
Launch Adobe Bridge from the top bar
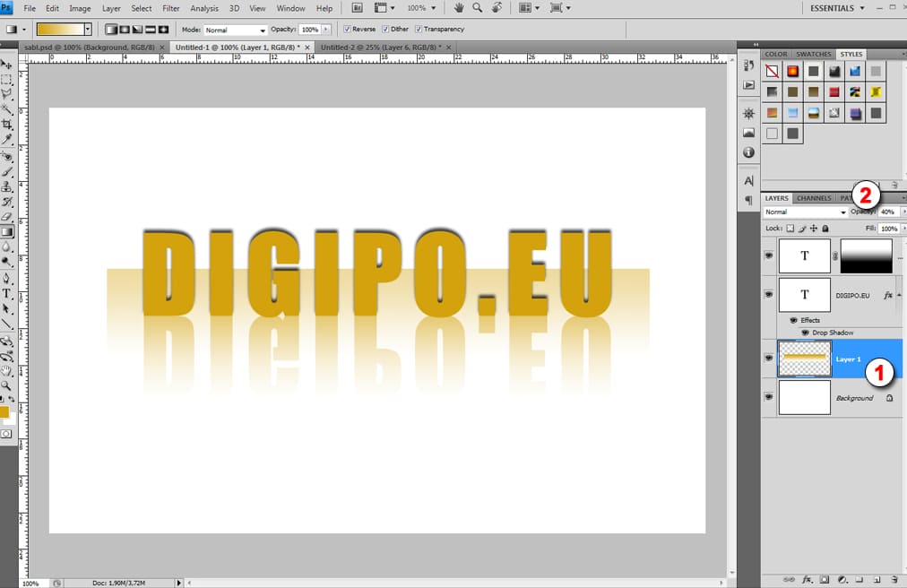click(357, 8)
